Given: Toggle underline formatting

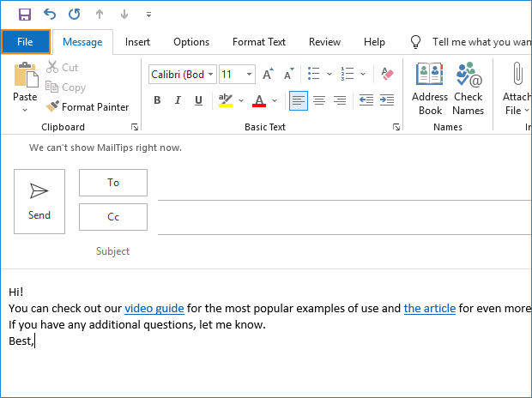Looking at the screenshot, I should click(x=200, y=100).
